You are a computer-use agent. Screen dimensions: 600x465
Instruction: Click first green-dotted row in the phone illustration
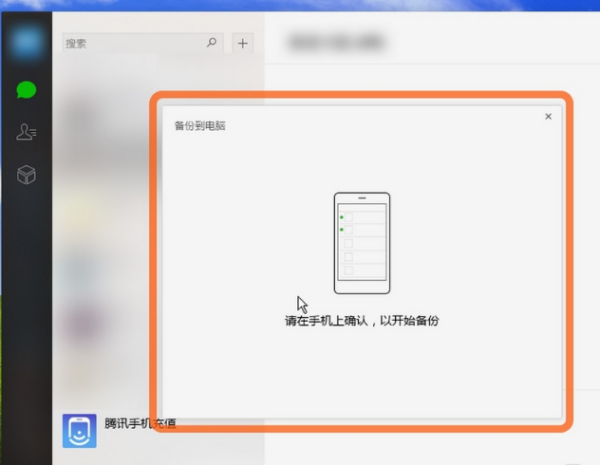[x=363, y=216]
